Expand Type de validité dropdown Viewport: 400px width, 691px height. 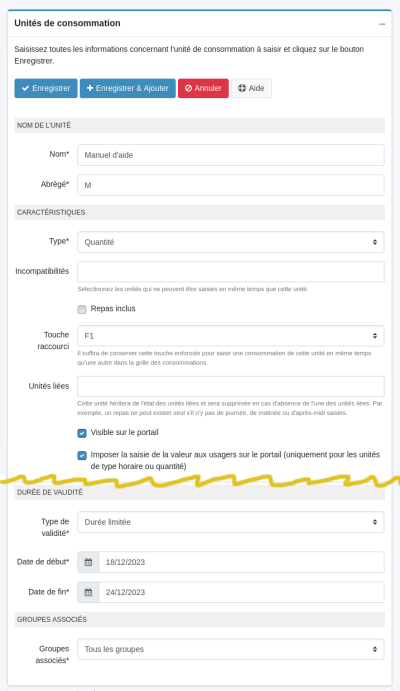(x=231, y=522)
